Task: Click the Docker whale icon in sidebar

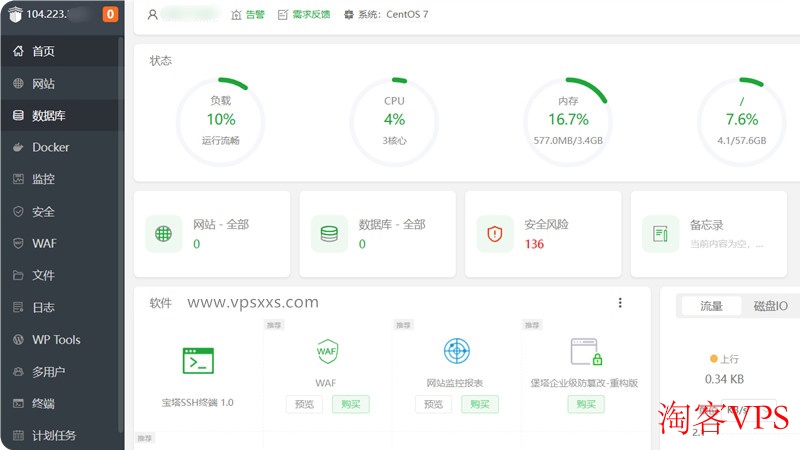Action: [18, 147]
